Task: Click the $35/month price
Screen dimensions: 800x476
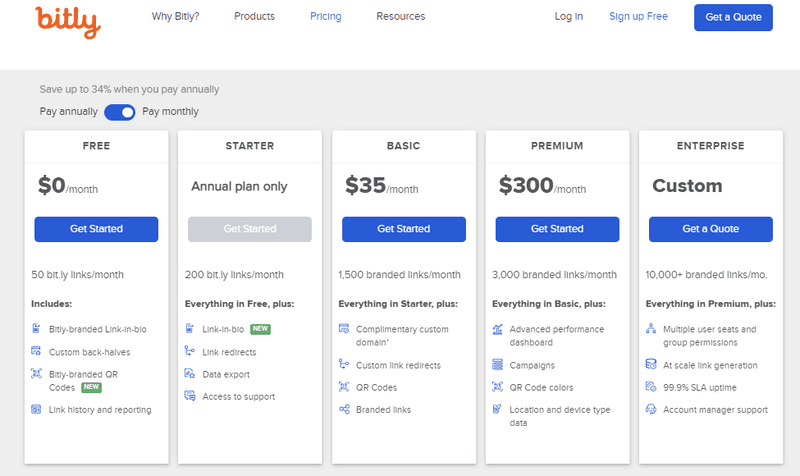Action: coord(382,186)
